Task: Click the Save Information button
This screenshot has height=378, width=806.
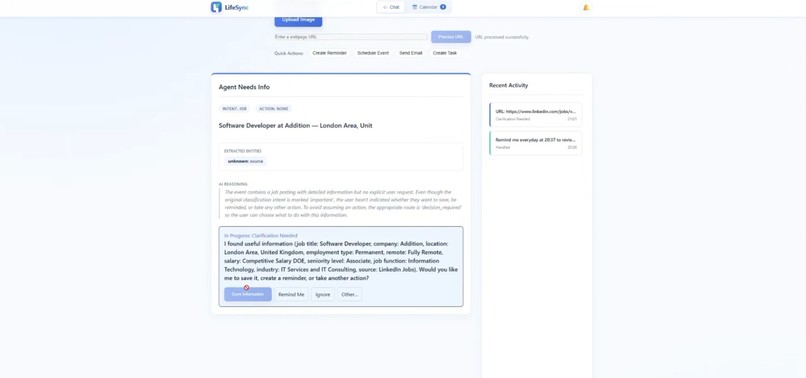Action: tap(248, 294)
